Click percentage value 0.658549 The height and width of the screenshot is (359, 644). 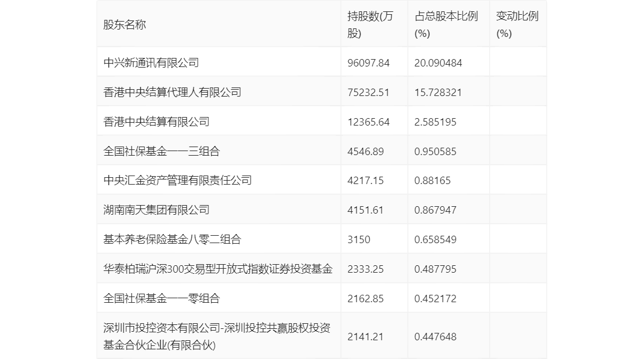point(436,240)
